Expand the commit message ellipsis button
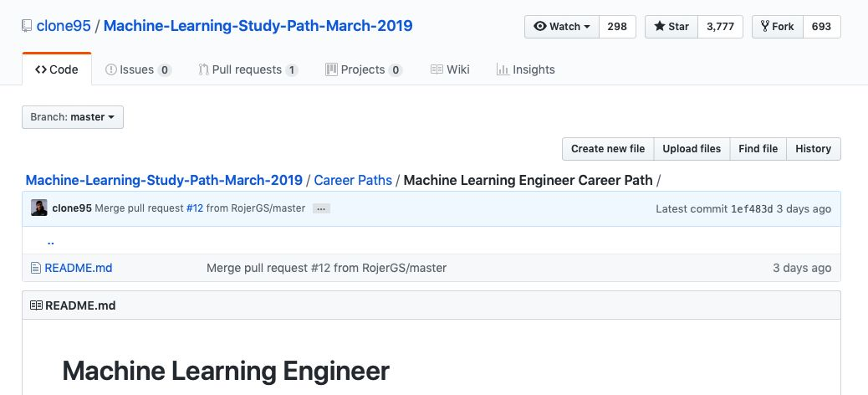 tap(321, 209)
